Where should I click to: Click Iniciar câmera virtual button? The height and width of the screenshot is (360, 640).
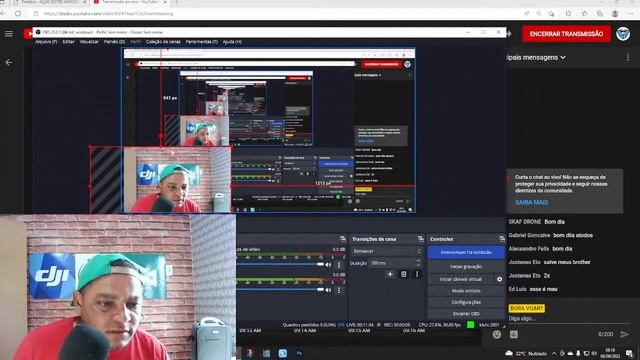[461, 279]
